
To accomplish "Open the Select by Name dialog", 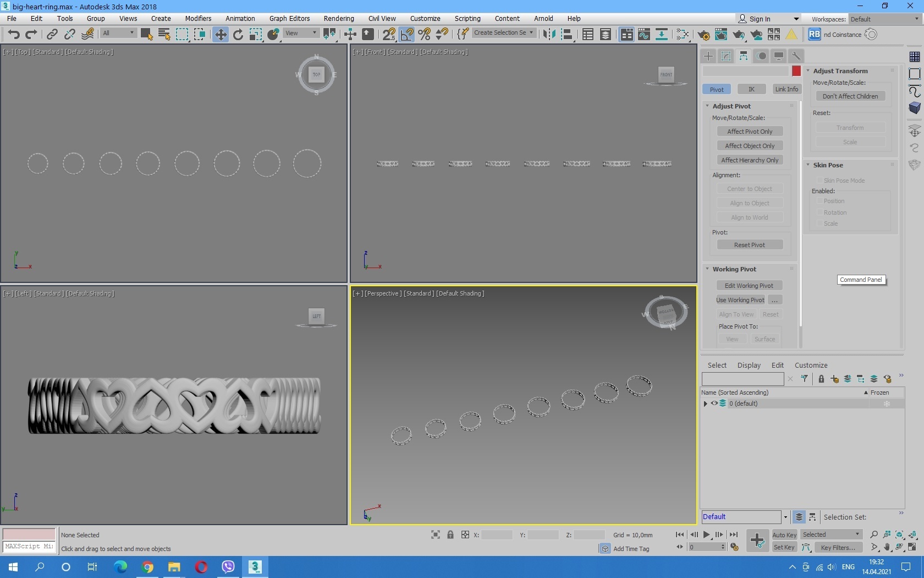I will [164, 35].
